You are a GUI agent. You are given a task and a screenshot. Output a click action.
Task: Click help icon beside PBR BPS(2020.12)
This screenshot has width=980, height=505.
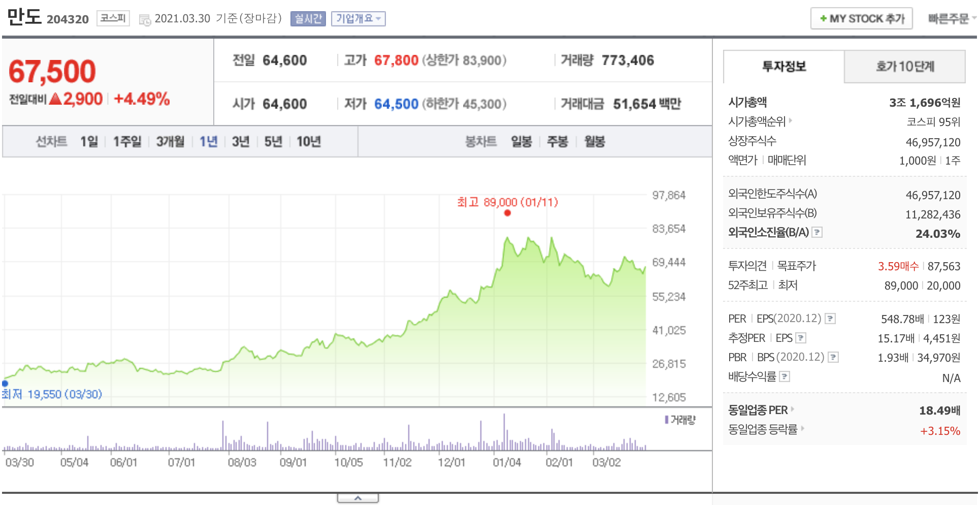(833, 357)
